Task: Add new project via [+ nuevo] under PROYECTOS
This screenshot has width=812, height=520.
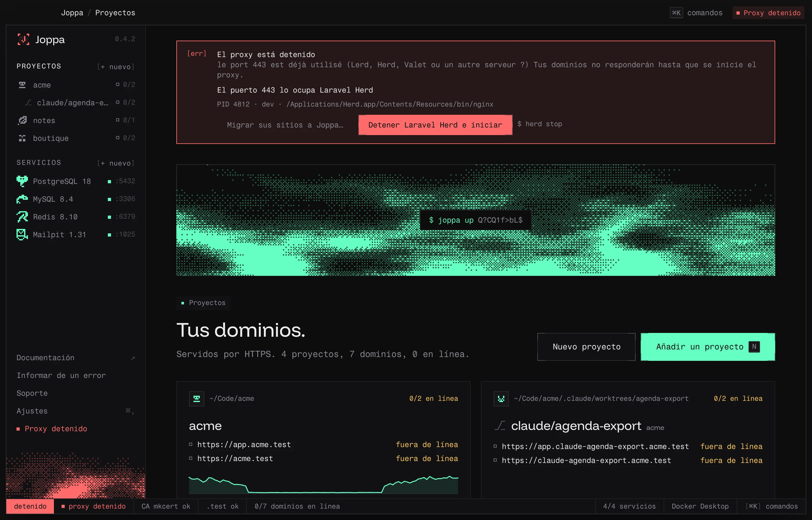Action: coord(116,67)
